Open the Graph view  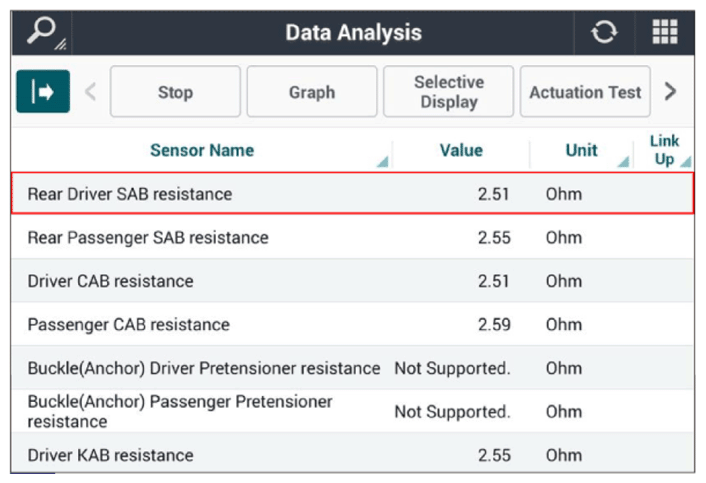coord(312,91)
